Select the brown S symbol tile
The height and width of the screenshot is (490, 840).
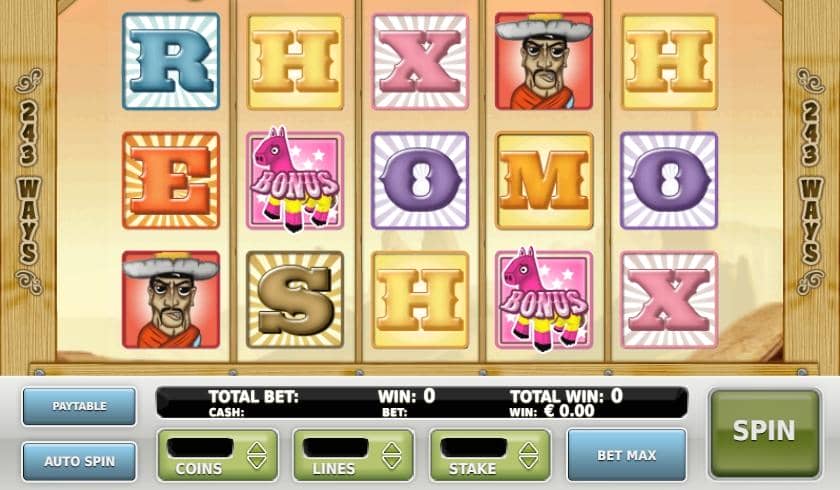click(295, 299)
